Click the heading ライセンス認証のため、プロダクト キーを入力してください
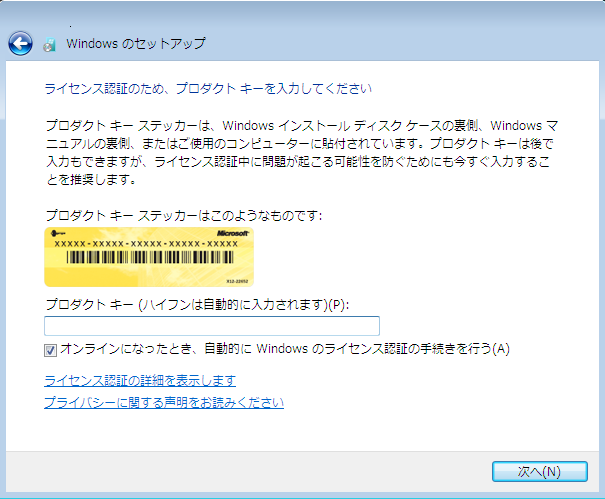 coord(208,89)
